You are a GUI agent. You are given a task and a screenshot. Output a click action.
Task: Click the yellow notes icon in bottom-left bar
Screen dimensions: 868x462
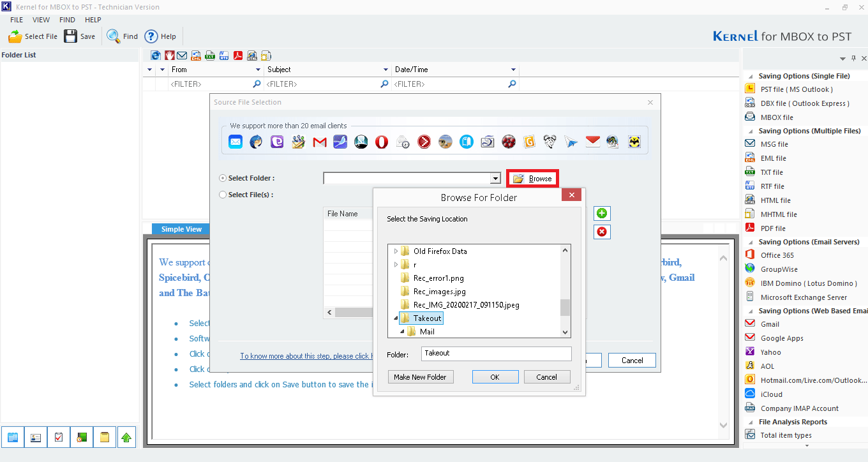pyautogui.click(x=104, y=437)
